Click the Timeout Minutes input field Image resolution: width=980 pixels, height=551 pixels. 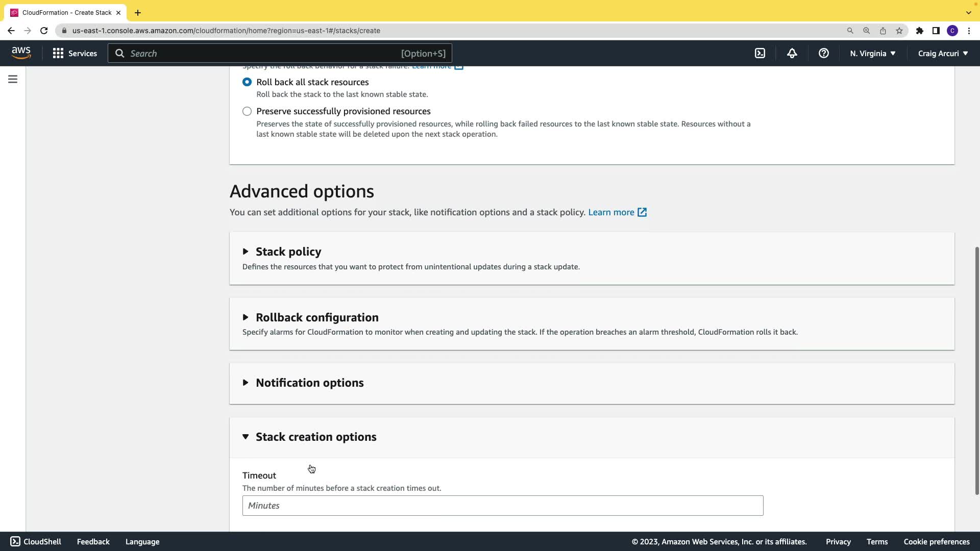coord(502,506)
